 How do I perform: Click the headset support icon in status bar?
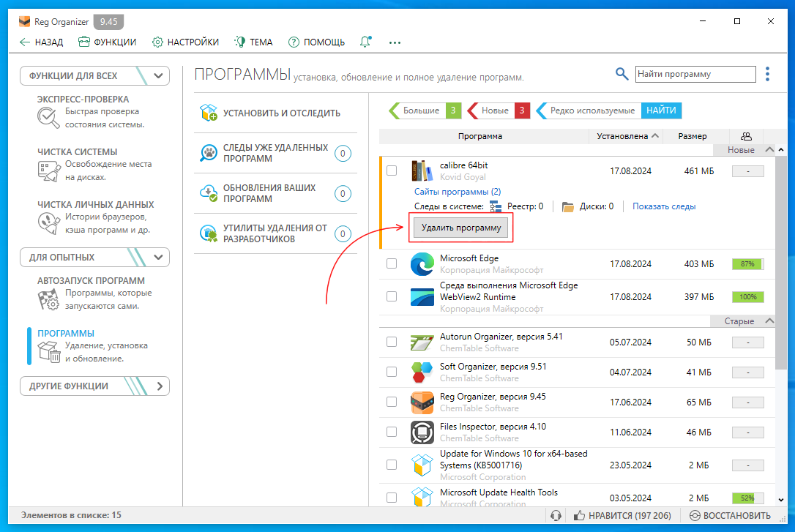pyautogui.click(x=556, y=515)
